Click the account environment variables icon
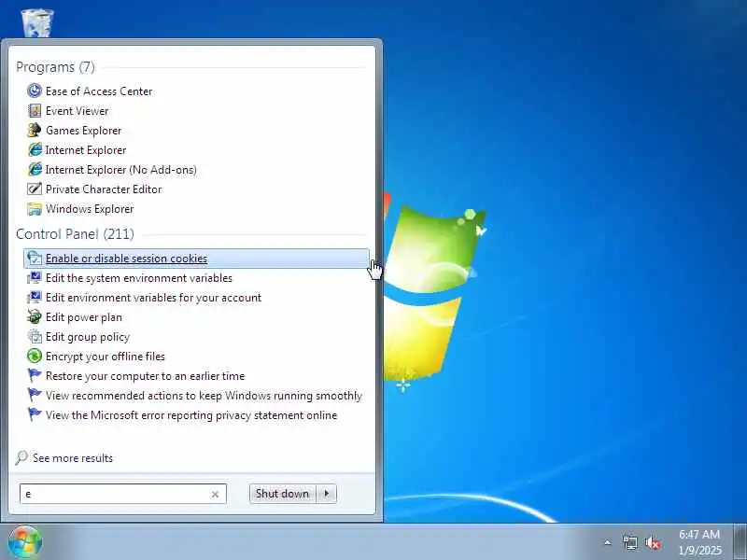This screenshot has width=747, height=560. 35,297
